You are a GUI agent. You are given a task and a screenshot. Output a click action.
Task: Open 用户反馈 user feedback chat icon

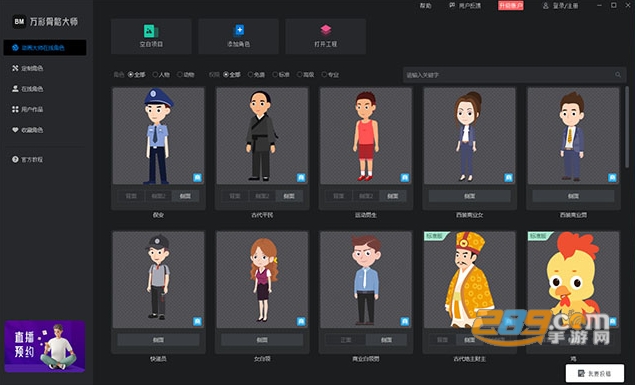click(x=452, y=5)
